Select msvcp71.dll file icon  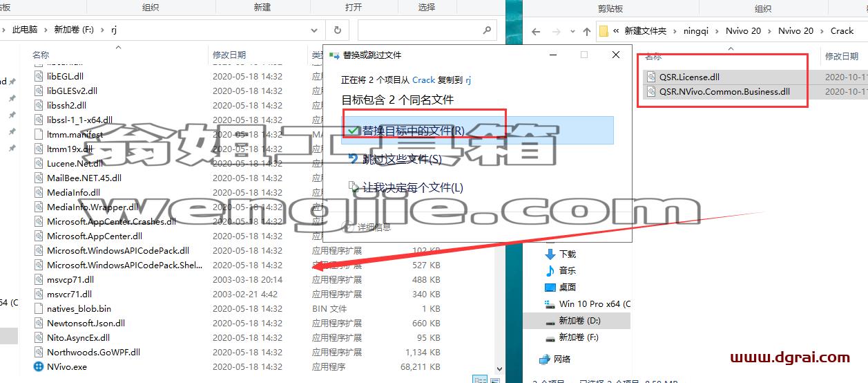pos(40,279)
